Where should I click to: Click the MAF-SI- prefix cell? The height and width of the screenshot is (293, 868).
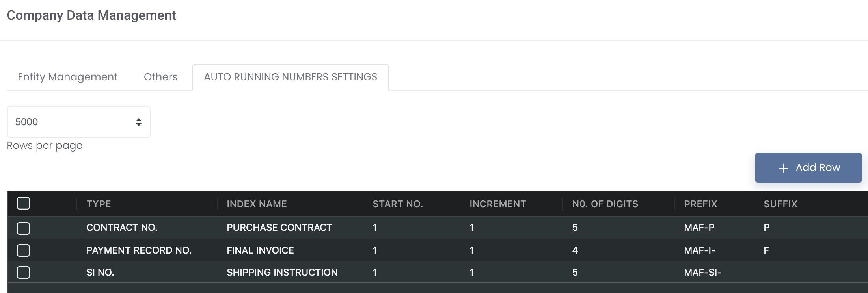702,273
